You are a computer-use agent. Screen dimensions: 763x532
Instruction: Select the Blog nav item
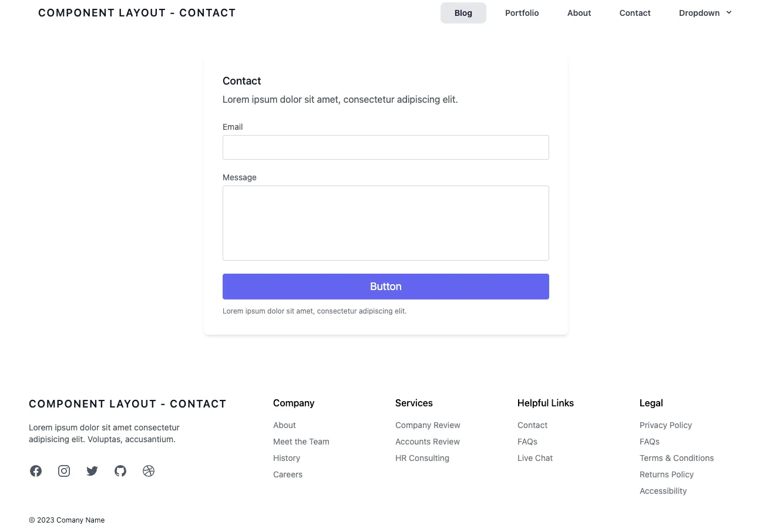463,13
